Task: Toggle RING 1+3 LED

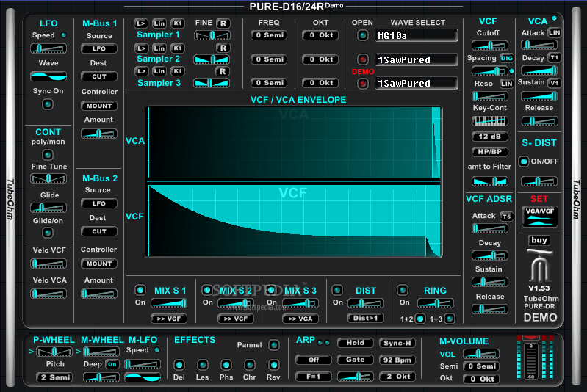Action: coord(449,319)
